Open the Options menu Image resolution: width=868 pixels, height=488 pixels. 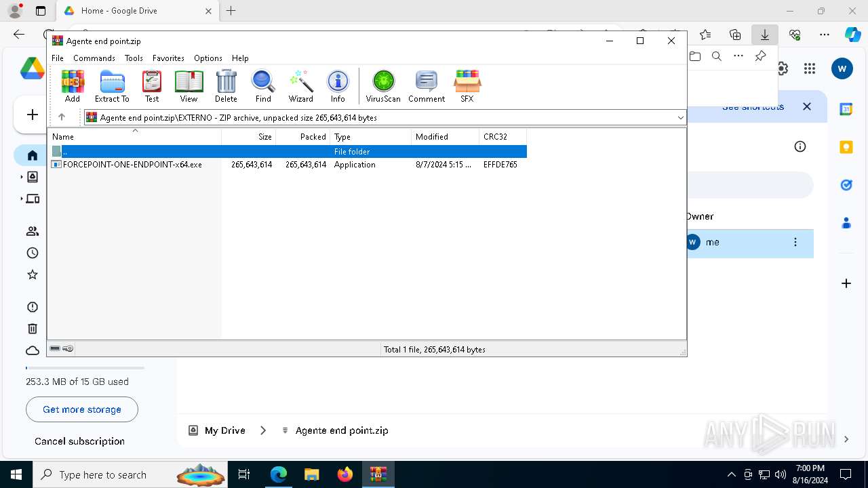(208, 58)
